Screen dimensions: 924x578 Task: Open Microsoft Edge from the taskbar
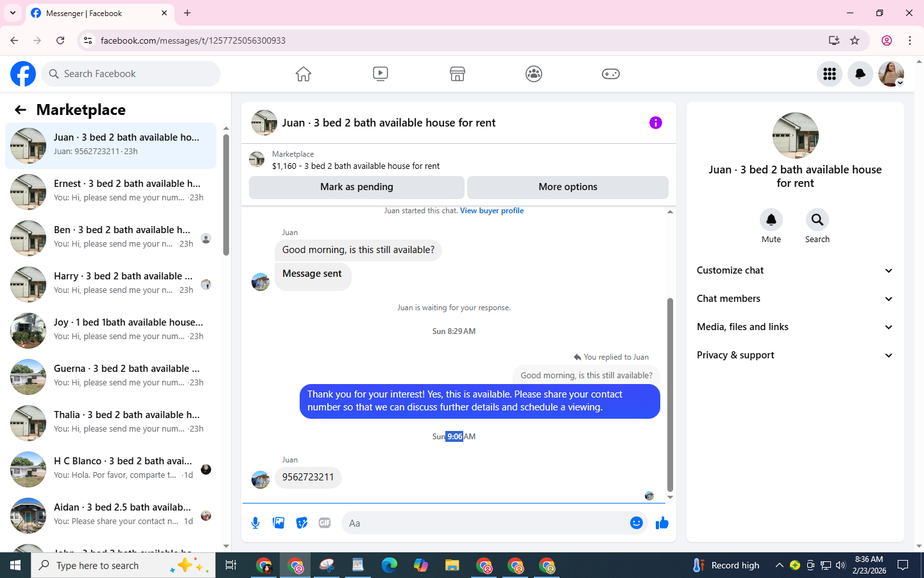pos(389,565)
